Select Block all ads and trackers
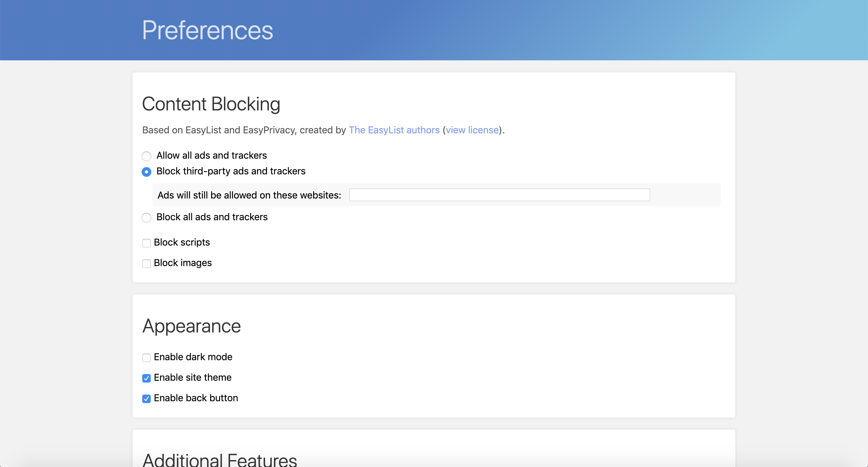The image size is (868, 467). pyautogui.click(x=146, y=218)
